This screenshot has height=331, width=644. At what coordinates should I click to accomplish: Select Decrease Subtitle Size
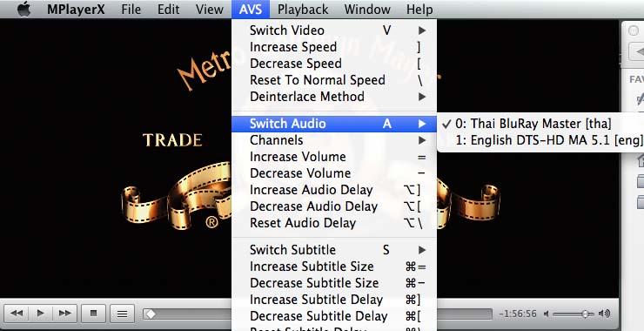pyautogui.click(x=334, y=283)
